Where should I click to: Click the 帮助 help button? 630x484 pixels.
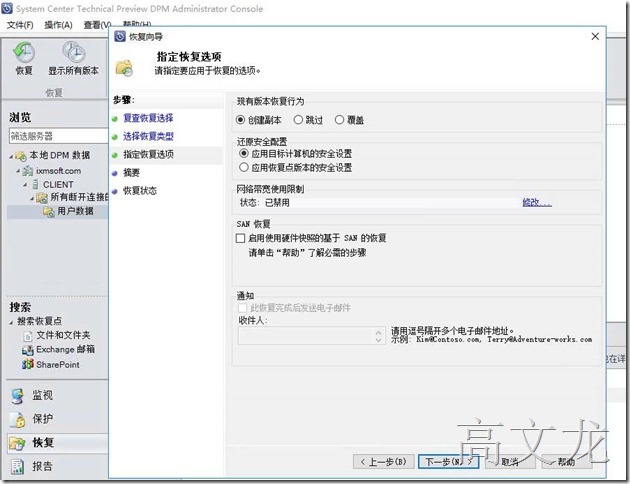pos(566,462)
